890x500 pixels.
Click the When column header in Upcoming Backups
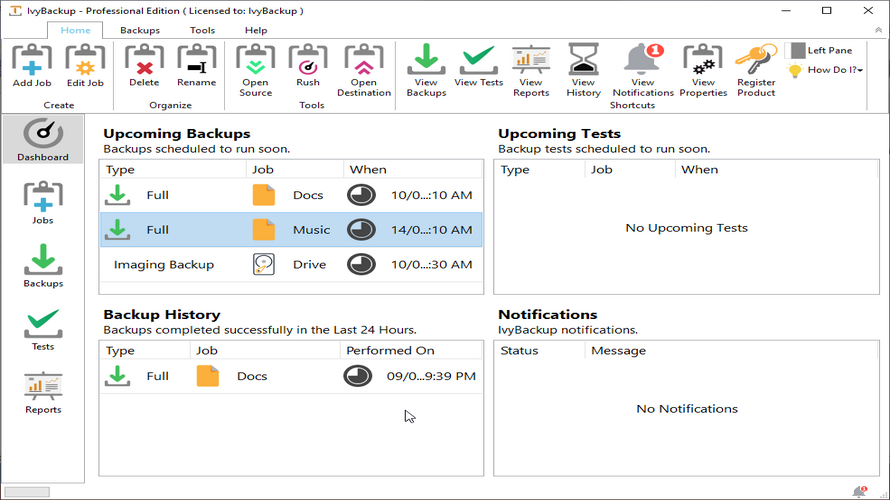pos(368,170)
